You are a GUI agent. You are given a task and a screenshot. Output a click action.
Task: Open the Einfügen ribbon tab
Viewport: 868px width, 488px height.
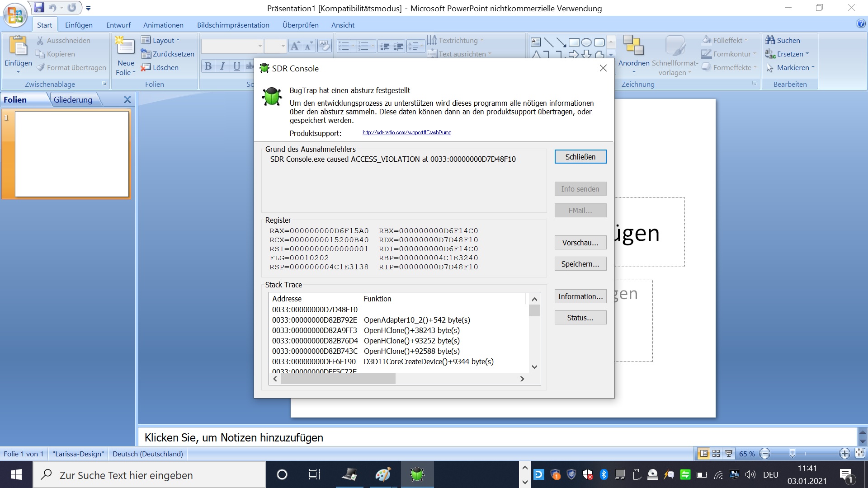[79, 25]
